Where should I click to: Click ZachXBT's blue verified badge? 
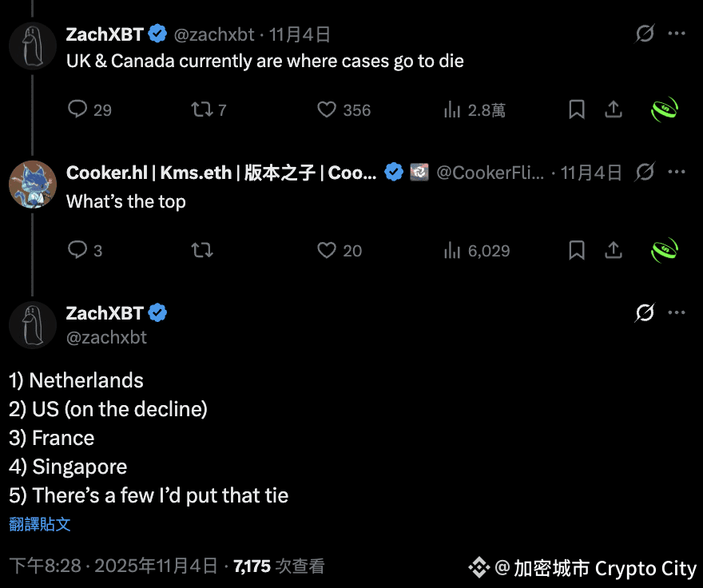tap(157, 34)
